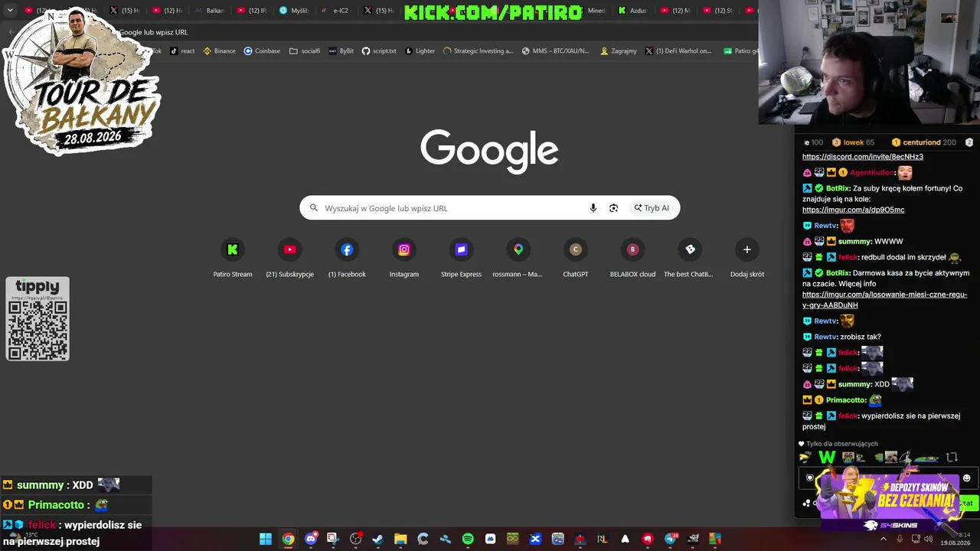Viewport: 980px width, 551px height.
Task: Open the DeFi Warhol on X bookmark
Action: tap(678, 51)
